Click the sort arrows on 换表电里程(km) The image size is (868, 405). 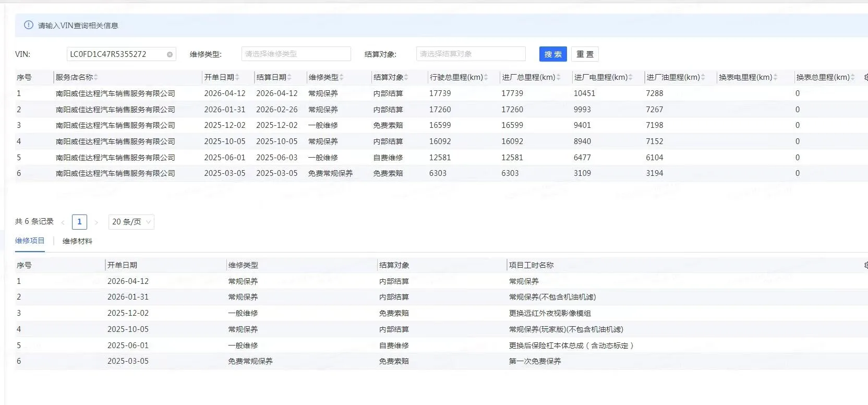[x=775, y=77]
